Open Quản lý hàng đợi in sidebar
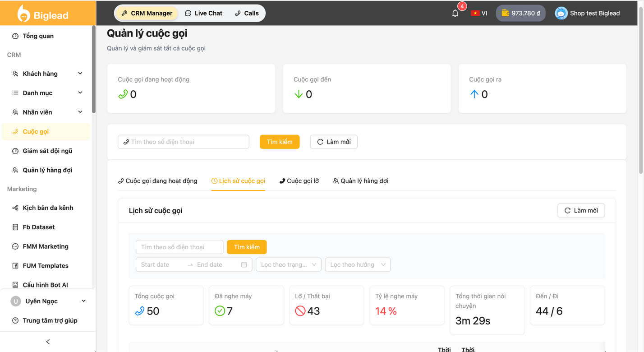The width and height of the screenshot is (644, 352). click(46, 170)
